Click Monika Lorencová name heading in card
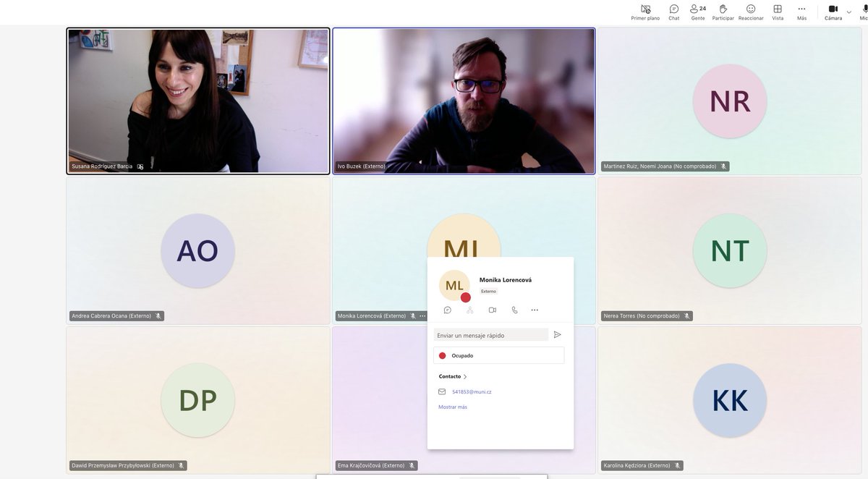The width and height of the screenshot is (868, 479). click(x=506, y=279)
